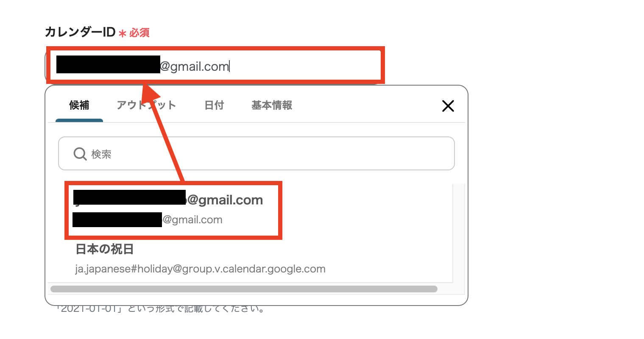644x339 pixels.
Task: Click the ja.japanese#holiday calendar address
Action: (201, 269)
